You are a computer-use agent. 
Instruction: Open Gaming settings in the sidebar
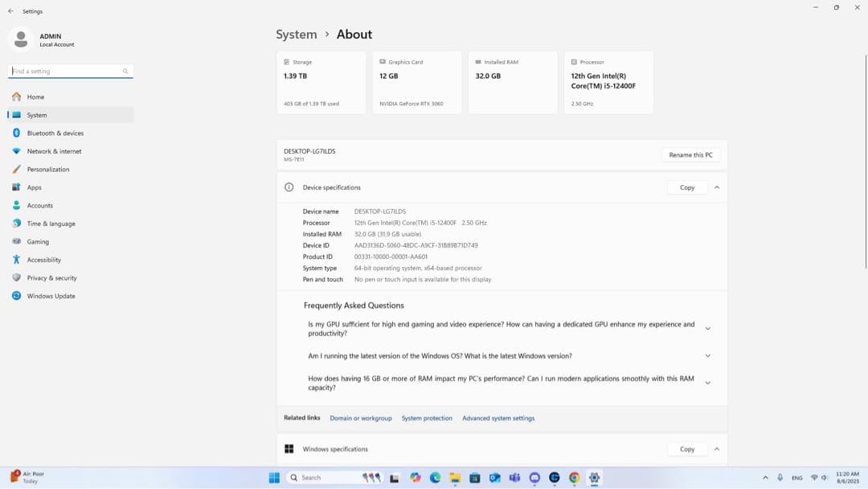tap(39, 241)
